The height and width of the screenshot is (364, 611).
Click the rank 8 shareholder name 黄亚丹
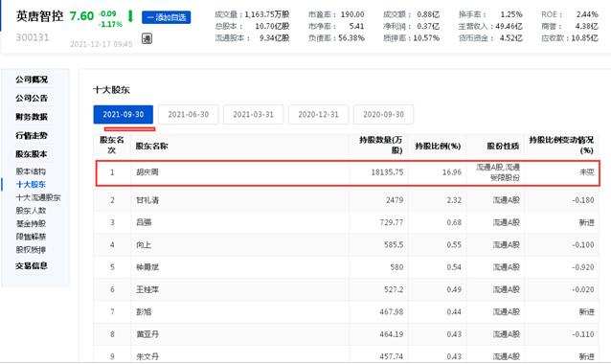[147, 334]
